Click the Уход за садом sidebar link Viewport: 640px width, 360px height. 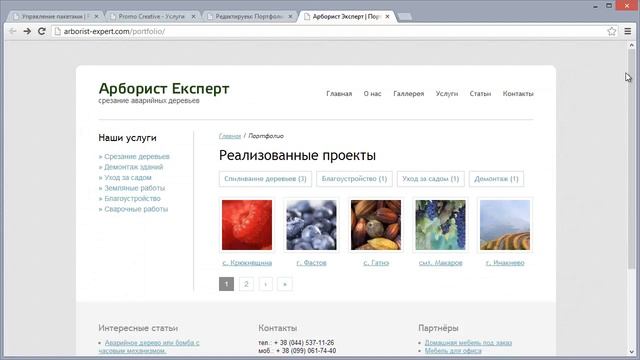[x=128, y=178]
